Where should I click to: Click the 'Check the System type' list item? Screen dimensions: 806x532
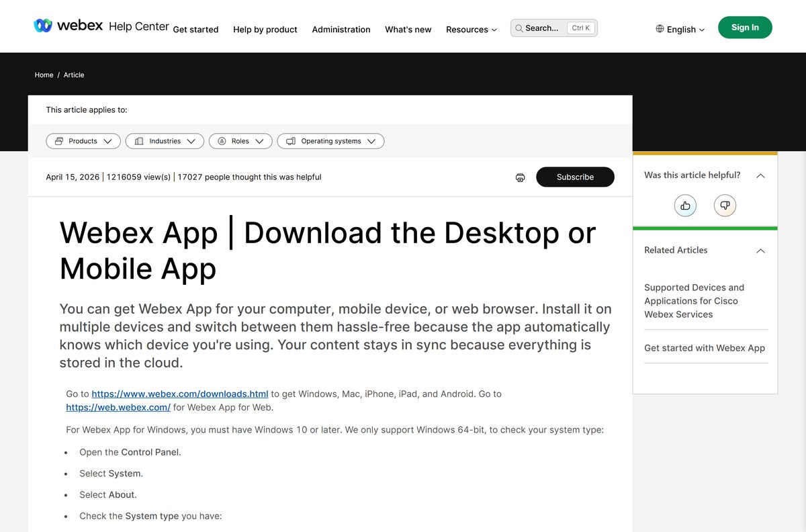pos(150,516)
